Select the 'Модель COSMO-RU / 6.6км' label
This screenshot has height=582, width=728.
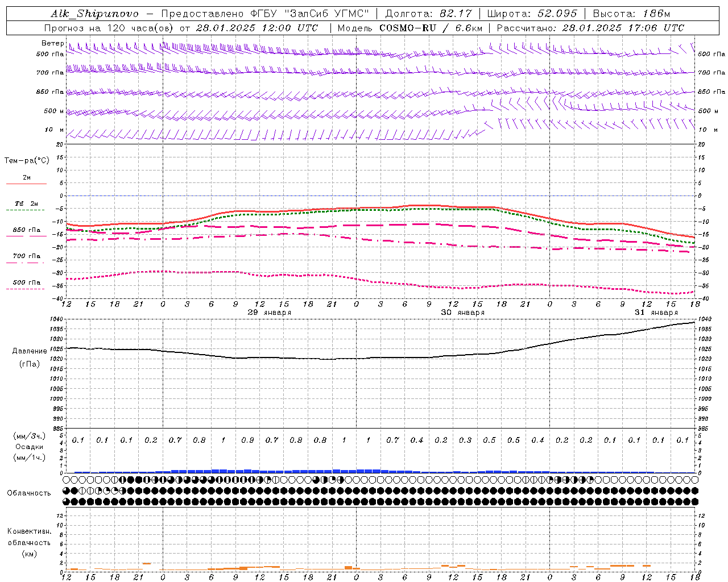pyautogui.click(x=410, y=28)
